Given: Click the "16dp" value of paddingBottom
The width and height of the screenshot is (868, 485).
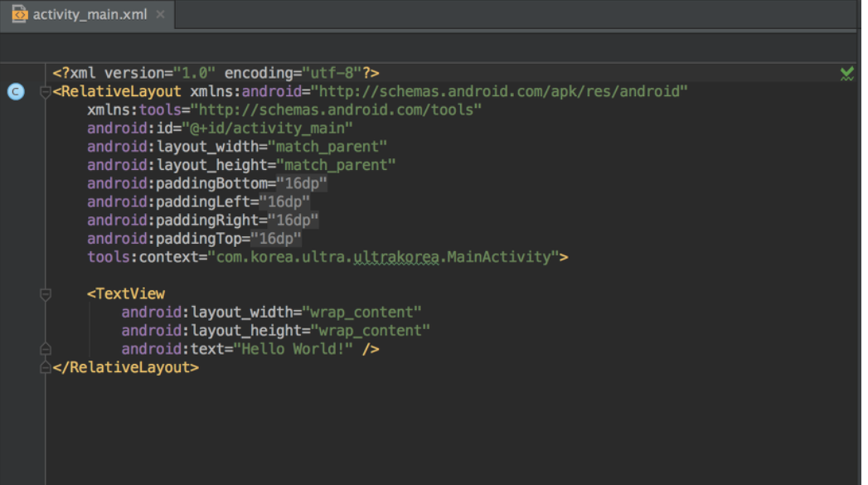Looking at the screenshot, I should pos(305,183).
